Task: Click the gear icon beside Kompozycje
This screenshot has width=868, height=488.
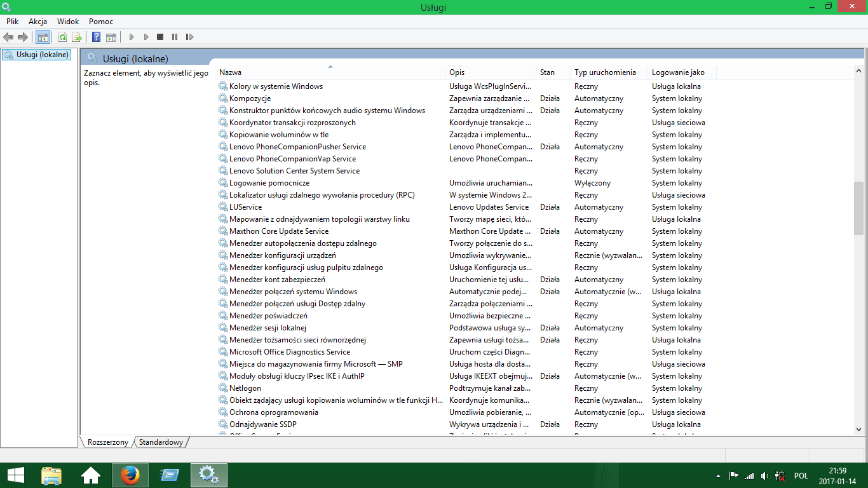Action: coord(223,98)
